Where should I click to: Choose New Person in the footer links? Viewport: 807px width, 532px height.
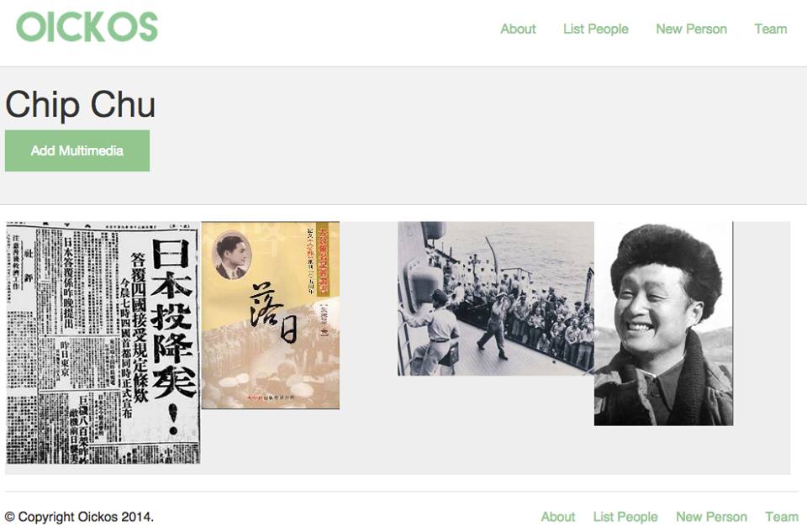pyautogui.click(x=711, y=517)
